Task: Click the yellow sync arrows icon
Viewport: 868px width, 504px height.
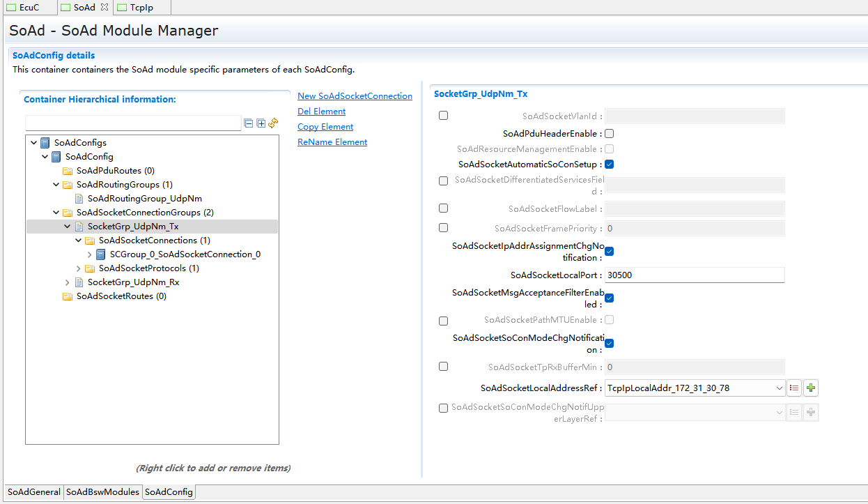Action: pyautogui.click(x=273, y=123)
